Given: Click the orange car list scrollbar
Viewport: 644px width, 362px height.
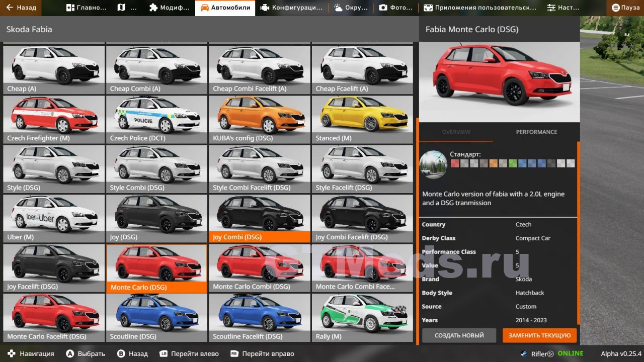Looking at the screenshot, I should point(417,231).
